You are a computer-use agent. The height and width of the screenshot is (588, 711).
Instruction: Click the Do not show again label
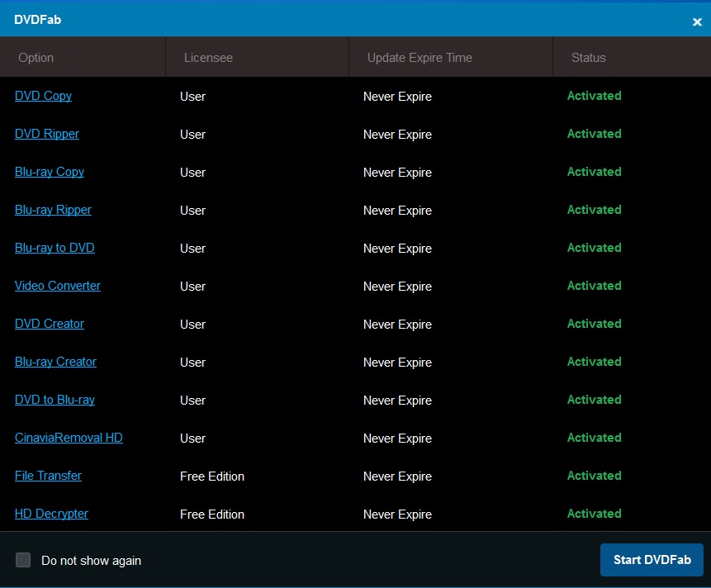click(x=91, y=561)
